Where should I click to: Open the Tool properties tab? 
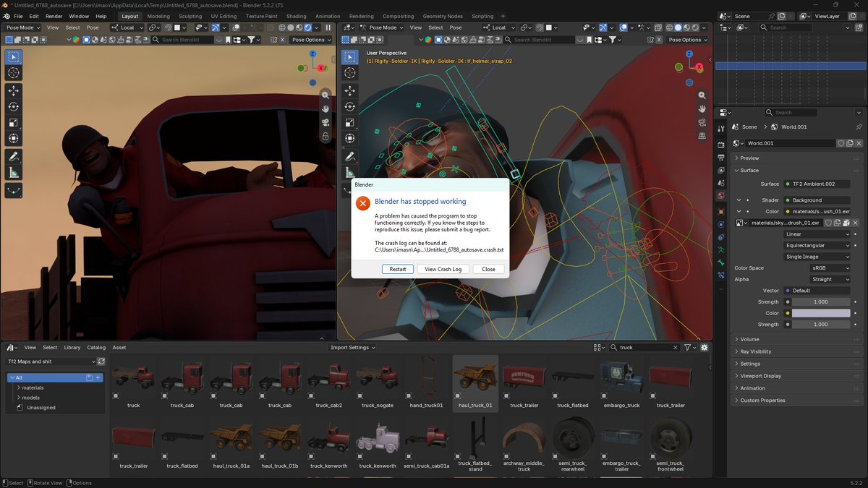coord(720,128)
